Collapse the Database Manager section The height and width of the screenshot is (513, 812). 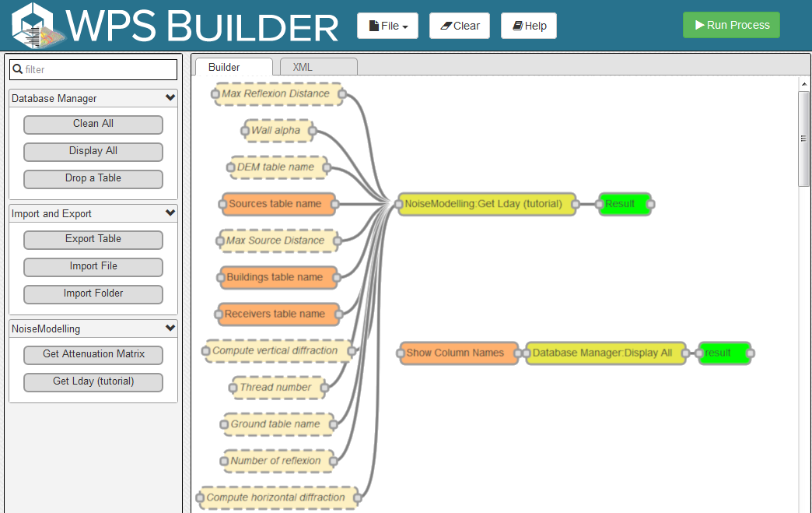coord(170,98)
